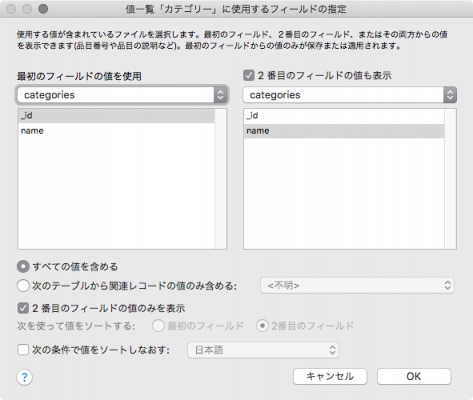The image size is (473, 400).
Task: Enable 次の条件で値をソートしなおす checkbox
Action: tap(23, 350)
